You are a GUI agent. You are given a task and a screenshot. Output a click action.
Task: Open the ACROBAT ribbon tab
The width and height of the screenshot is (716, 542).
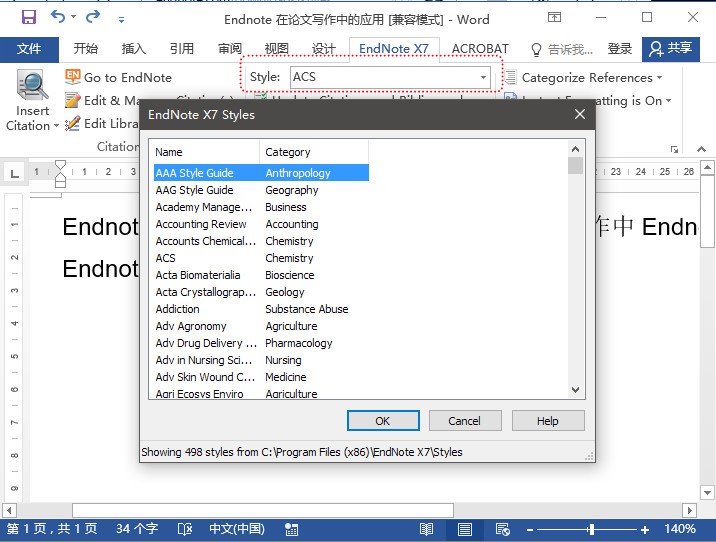[480, 49]
